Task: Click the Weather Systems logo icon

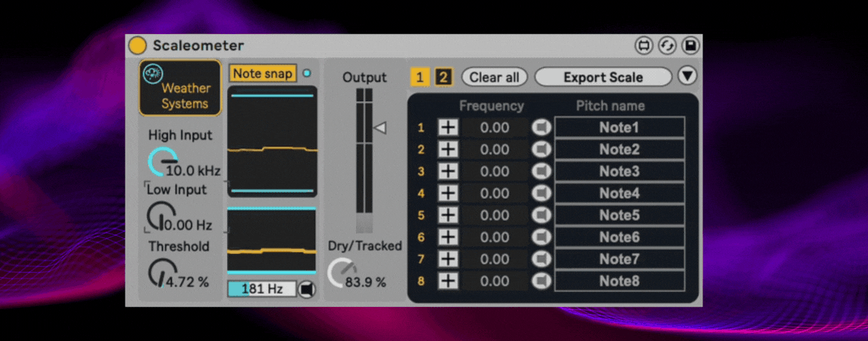Action: (x=154, y=73)
